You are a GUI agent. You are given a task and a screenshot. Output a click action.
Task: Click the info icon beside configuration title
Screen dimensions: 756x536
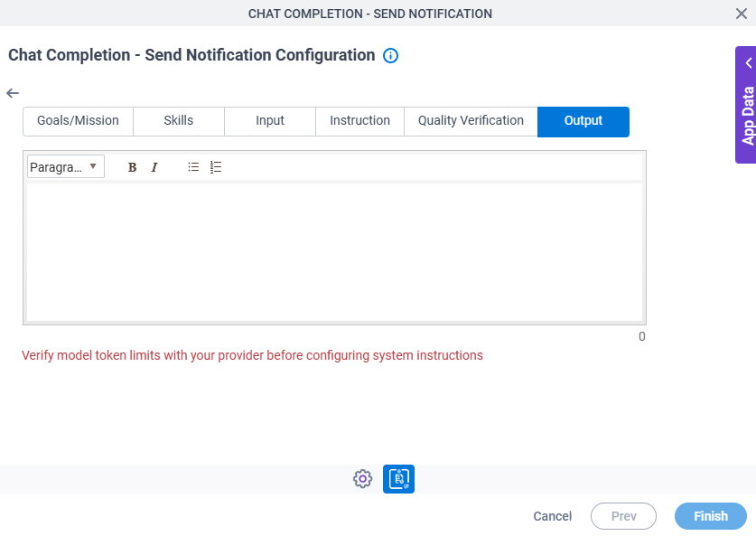[x=390, y=55]
